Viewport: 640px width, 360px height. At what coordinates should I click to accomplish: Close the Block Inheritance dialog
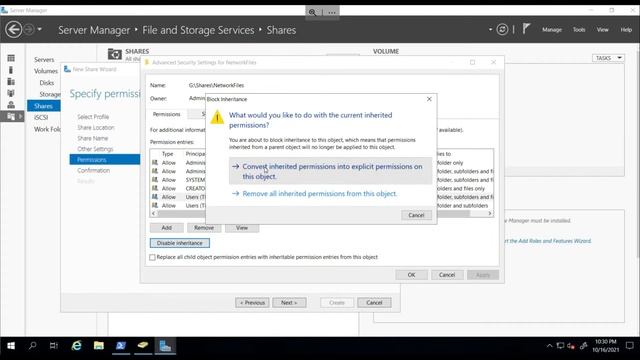pyautogui.click(x=429, y=99)
